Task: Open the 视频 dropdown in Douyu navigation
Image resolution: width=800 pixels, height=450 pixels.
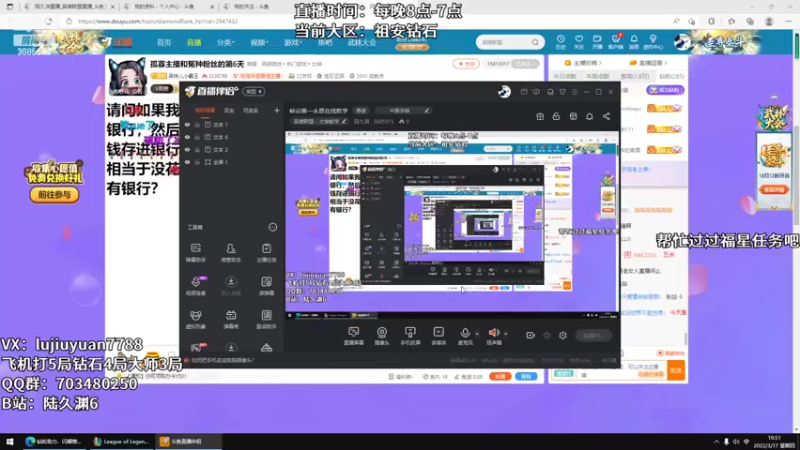Action: [x=259, y=42]
